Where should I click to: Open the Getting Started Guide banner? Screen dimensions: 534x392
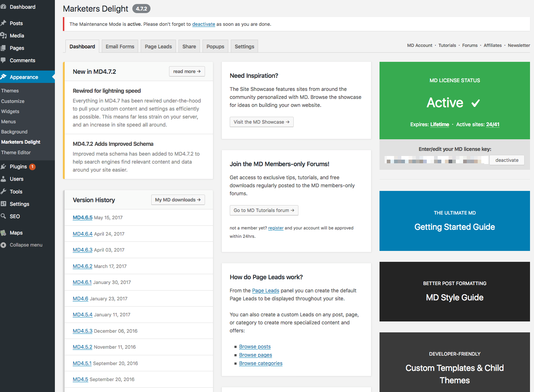[x=455, y=221]
